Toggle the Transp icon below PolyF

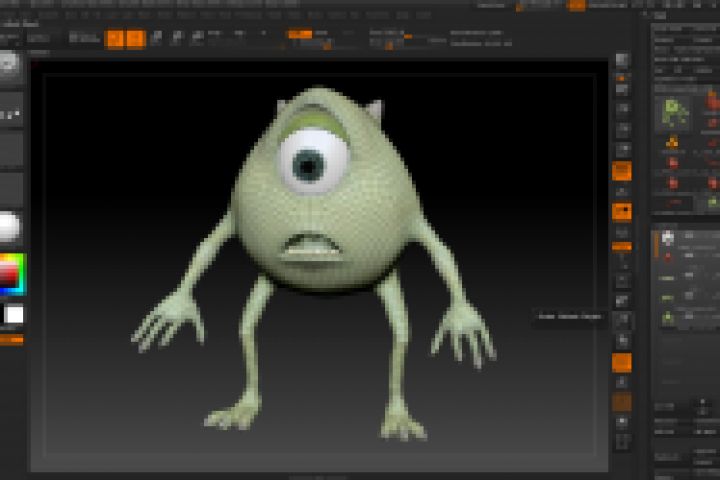pos(622,422)
